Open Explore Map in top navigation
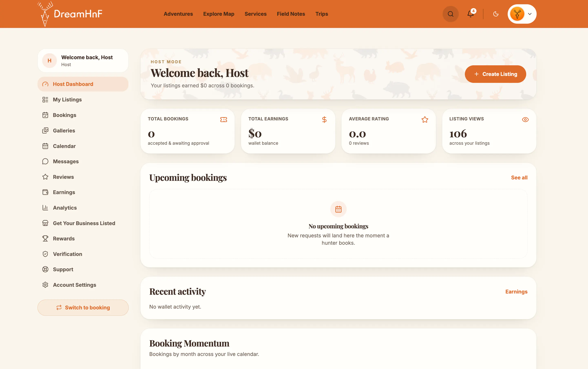 point(219,14)
